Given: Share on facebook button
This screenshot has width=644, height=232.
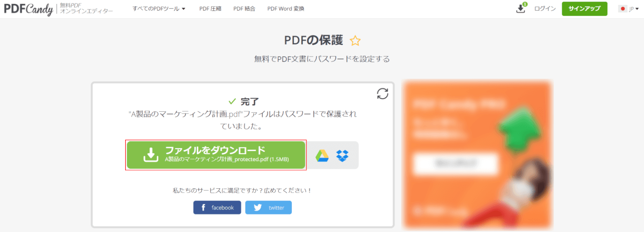Looking at the screenshot, I should pyautogui.click(x=217, y=207).
